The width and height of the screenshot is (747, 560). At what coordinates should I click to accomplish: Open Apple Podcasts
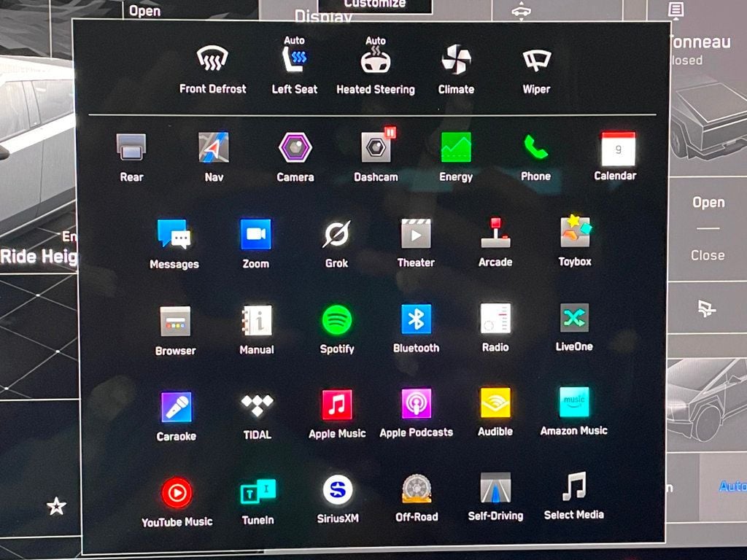click(x=417, y=413)
